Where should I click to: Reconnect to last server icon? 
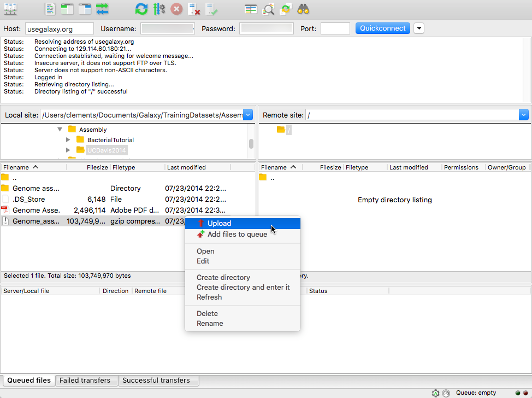pos(211,9)
